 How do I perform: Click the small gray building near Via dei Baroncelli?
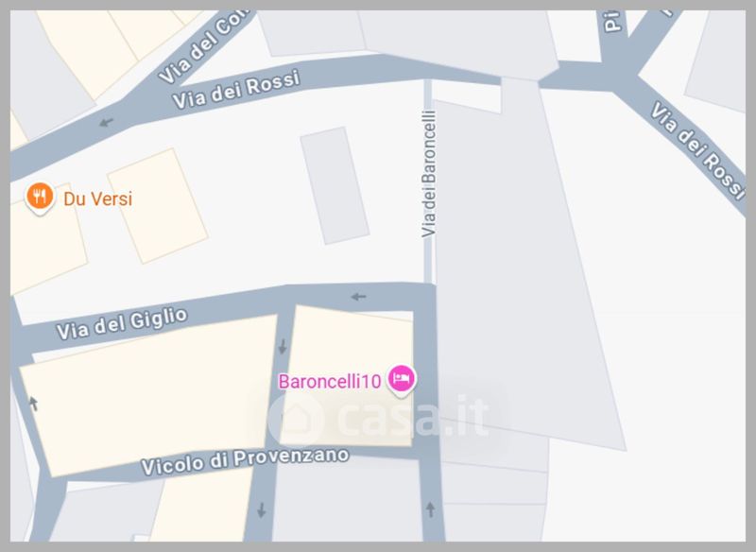[x=335, y=185]
